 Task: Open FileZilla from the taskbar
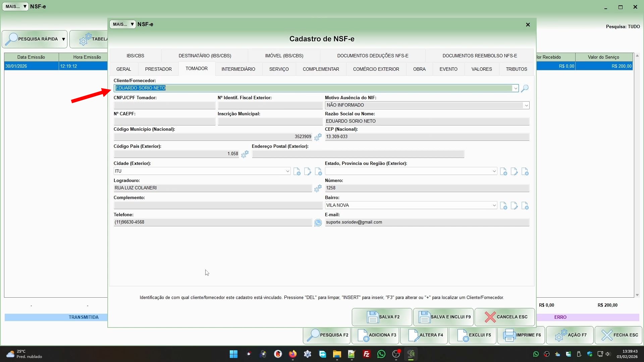coord(366,354)
